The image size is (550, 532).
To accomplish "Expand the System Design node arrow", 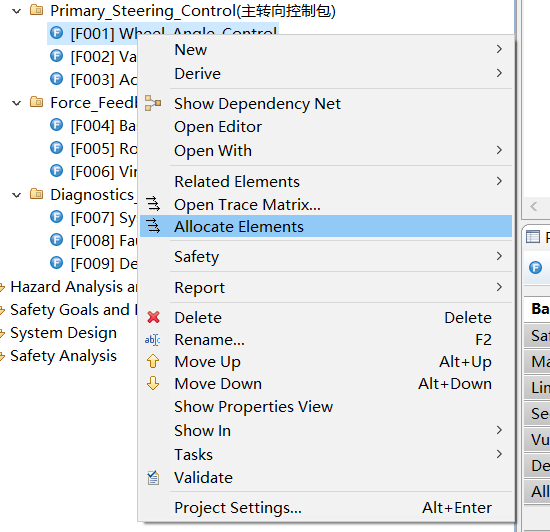I will point(2,333).
